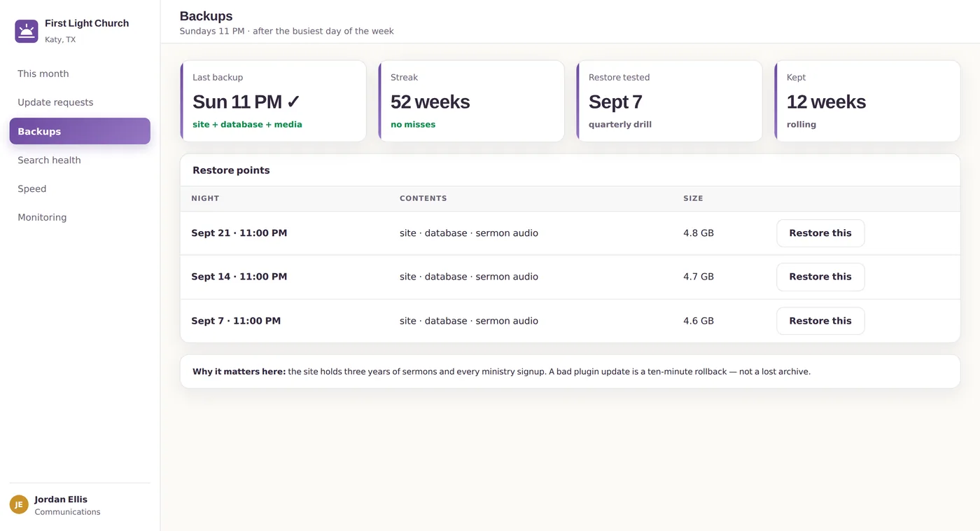This screenshot has height=531, width=980.
Task: Restore the Sept 14 backup
Action: [820, 277]
